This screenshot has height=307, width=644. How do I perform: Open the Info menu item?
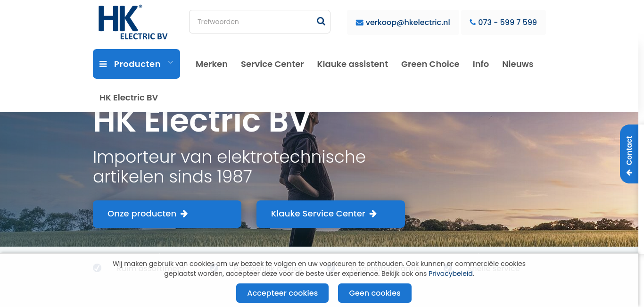pyautogui.click(x=481, y=64)
